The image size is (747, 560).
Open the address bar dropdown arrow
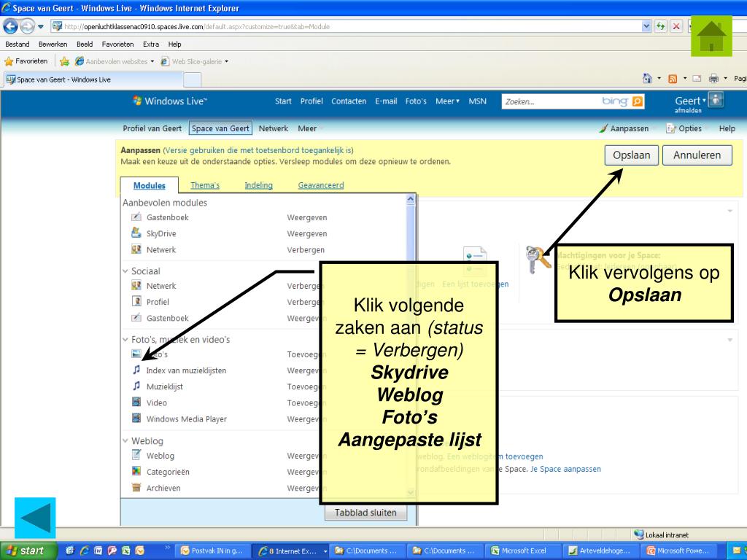[x=646, y=26]
